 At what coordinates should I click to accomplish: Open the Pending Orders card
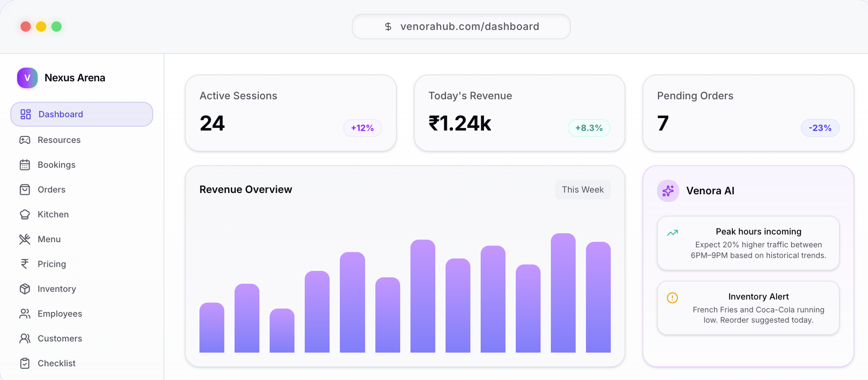(748, 113)
